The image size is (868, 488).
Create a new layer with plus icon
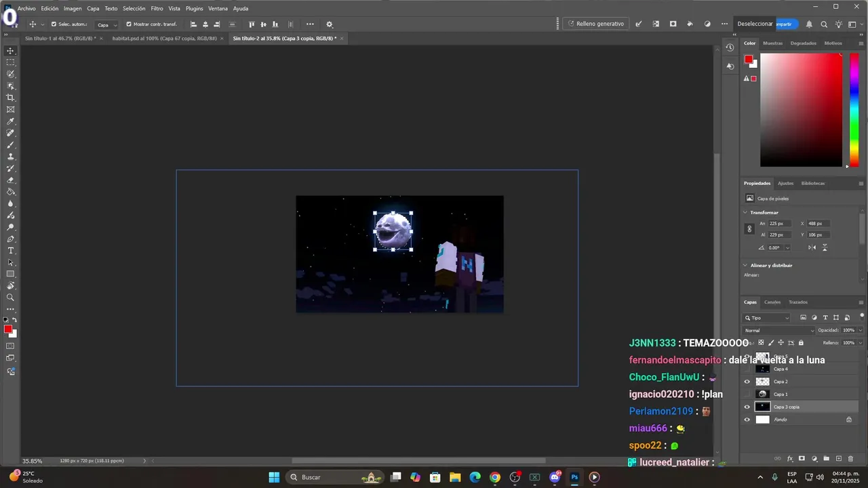[x=839, y=459]
